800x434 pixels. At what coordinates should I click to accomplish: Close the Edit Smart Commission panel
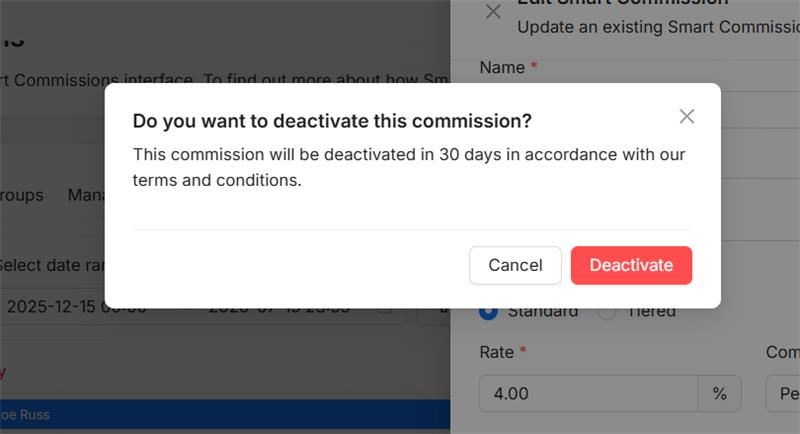(493, 12)
